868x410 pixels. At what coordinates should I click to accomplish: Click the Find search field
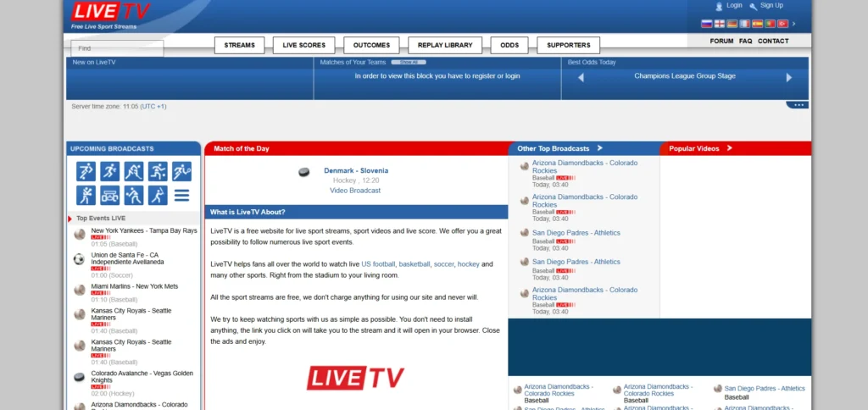[x=117, y=48]
